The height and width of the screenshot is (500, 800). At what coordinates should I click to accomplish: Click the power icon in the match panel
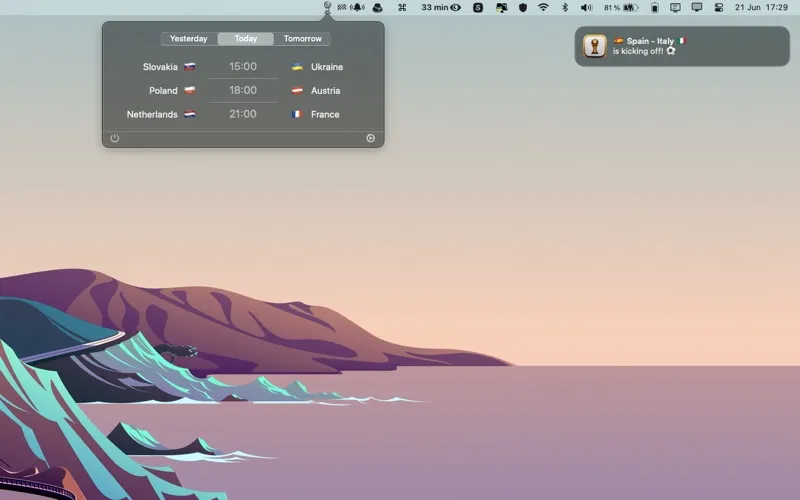[x=115, y=138]
